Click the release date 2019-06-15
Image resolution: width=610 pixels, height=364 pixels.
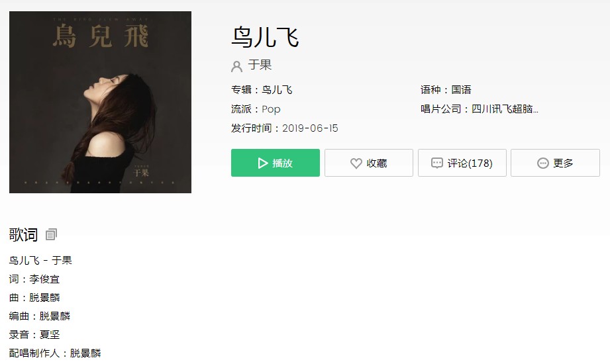pos(310,128)
